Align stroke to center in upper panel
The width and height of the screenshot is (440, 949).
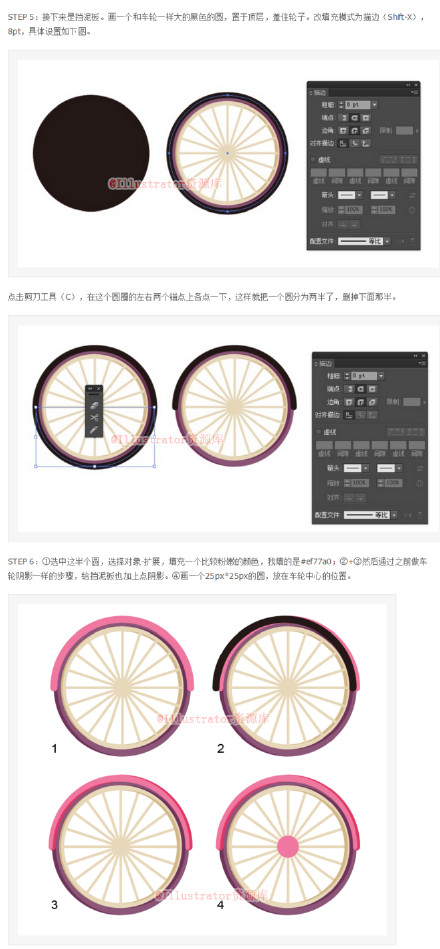pos(343,143)
